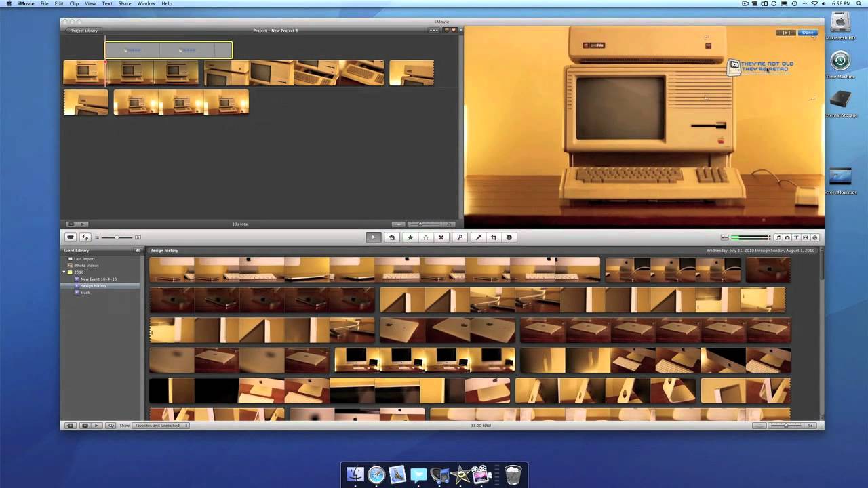Open the Edit menu
The width and height of the screenshot is (868, 488).
click(x=60, y=4)
